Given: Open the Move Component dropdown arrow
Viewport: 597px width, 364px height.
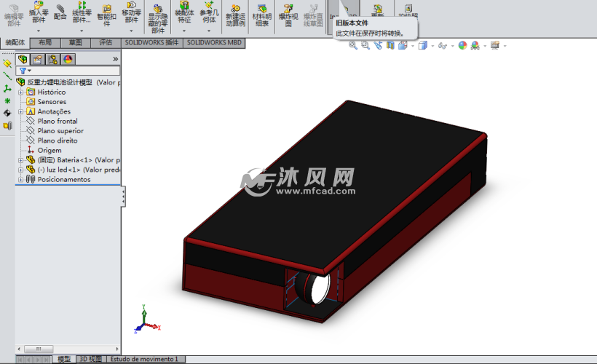Looking at the screenshot, I should click(x=131, y=31).
